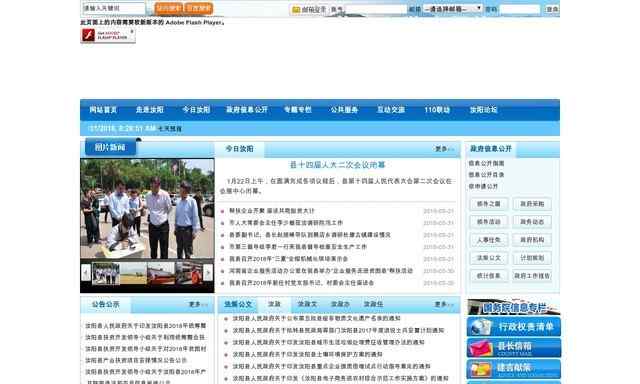Select the 图片新闻 section tab

[x=110, y=147]
